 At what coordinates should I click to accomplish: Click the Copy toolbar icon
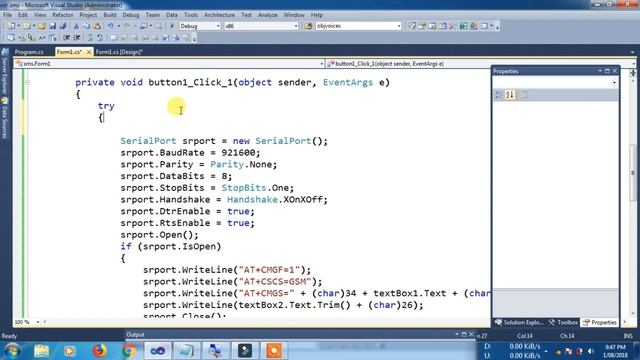click(x=87, y=26)
